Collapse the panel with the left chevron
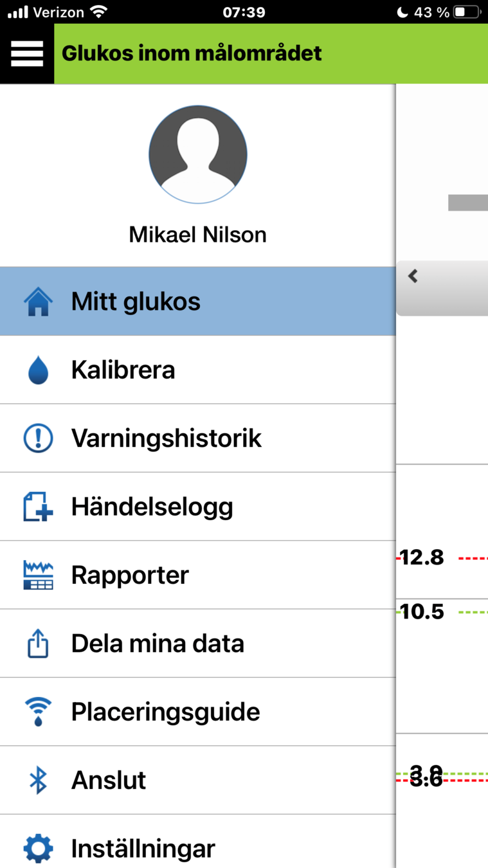The width and height of the screenshot is (488, 868). pos(413,276)
